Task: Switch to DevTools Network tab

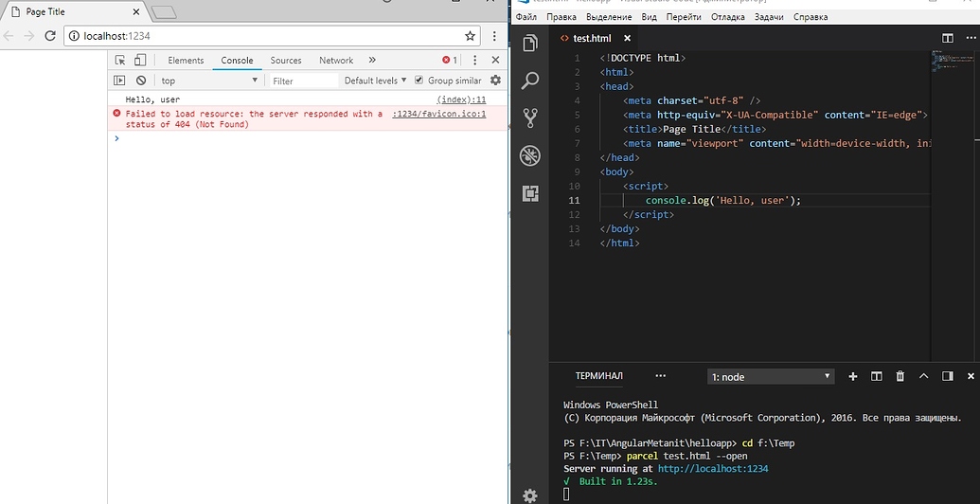Action: [336, 60]
